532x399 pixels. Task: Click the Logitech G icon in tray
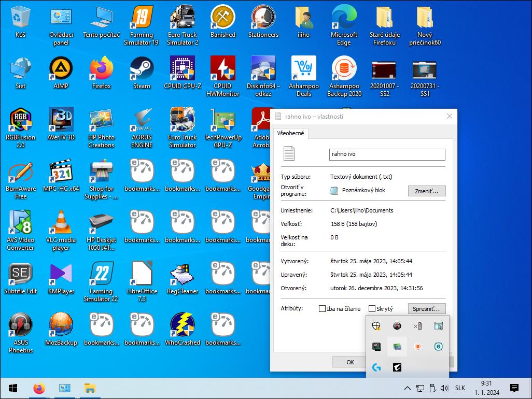[x=376, y=367]
